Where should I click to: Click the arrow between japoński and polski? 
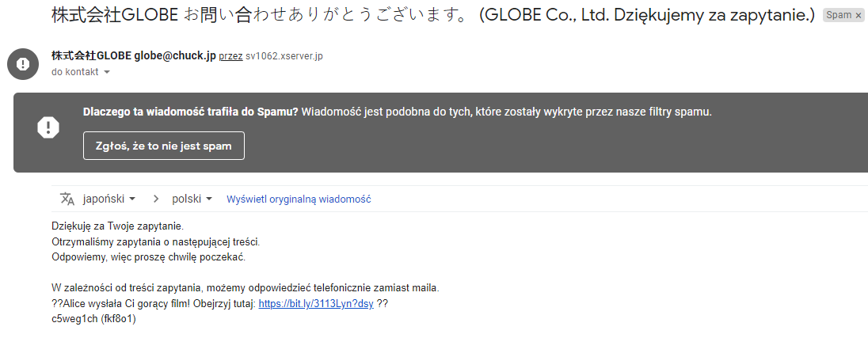click(155, 199)
